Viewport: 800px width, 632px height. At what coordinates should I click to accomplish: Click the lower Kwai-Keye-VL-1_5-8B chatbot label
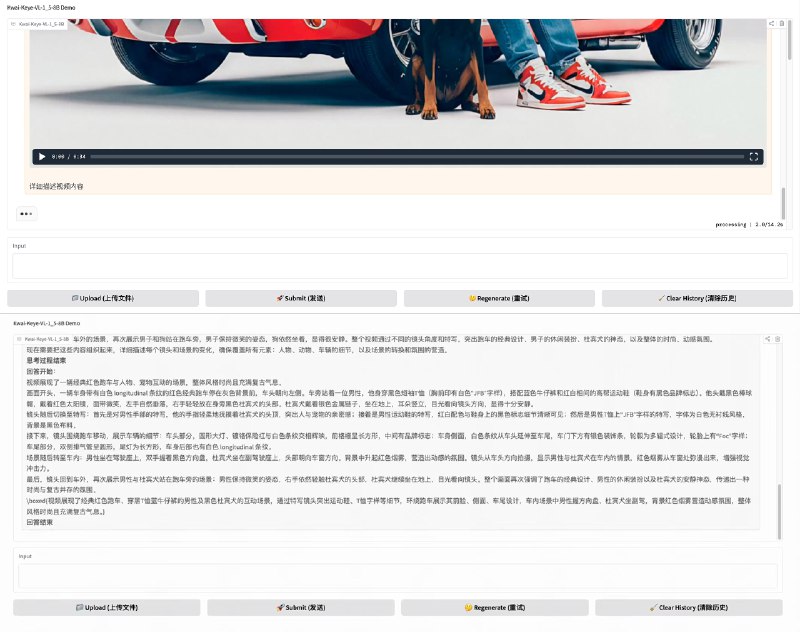pyautogui.click(x=44, y=339)
